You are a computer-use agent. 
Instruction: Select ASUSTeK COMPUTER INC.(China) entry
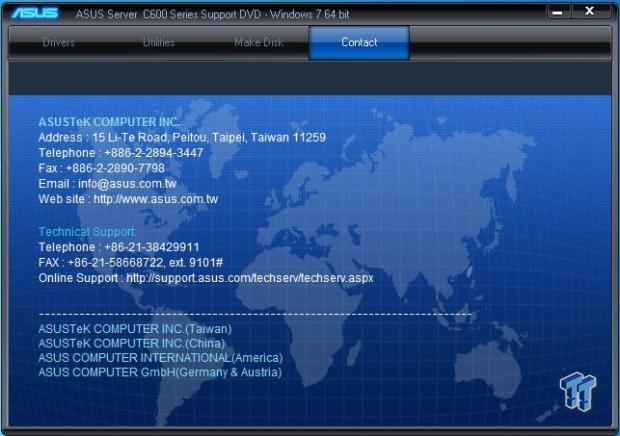click(132, 343)
